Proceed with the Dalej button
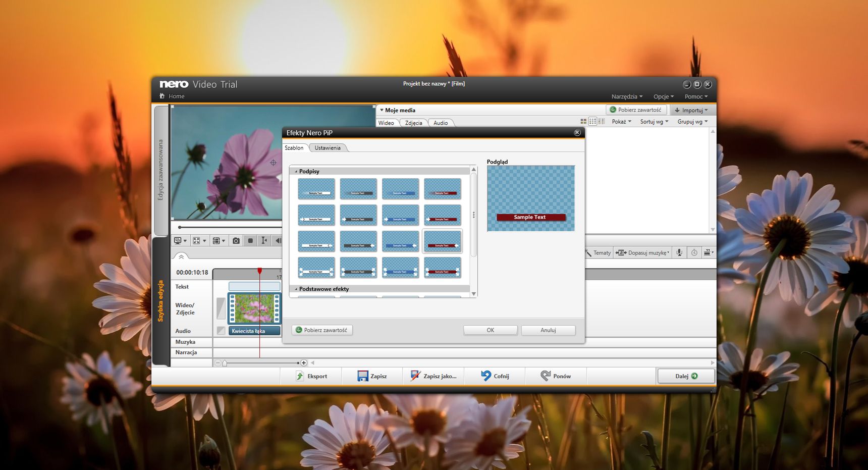 pos(686,376)
